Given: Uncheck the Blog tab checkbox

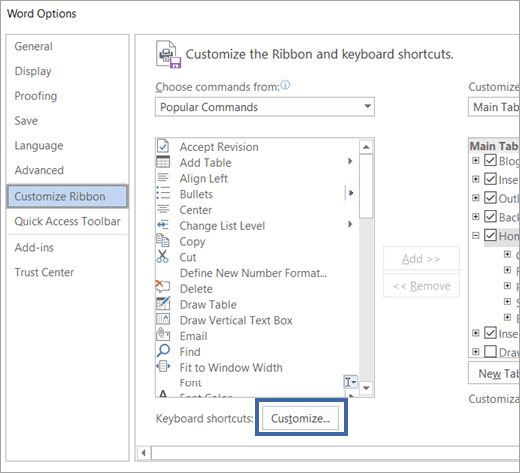Looking at the screenshot, I should click(x=490, y=160).
